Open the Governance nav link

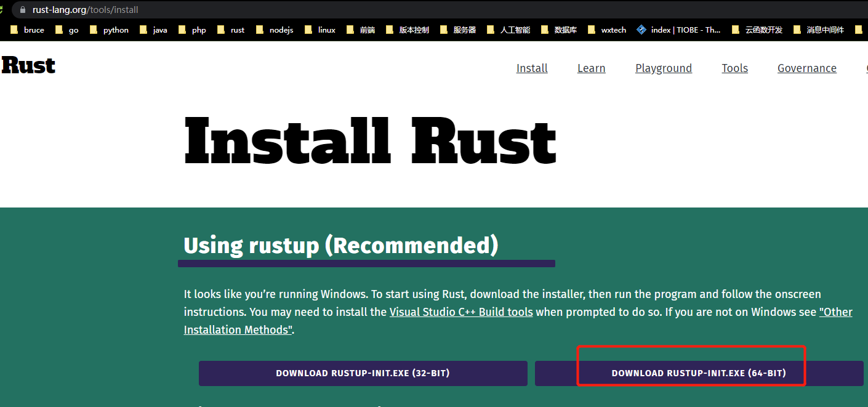[807, 68]
